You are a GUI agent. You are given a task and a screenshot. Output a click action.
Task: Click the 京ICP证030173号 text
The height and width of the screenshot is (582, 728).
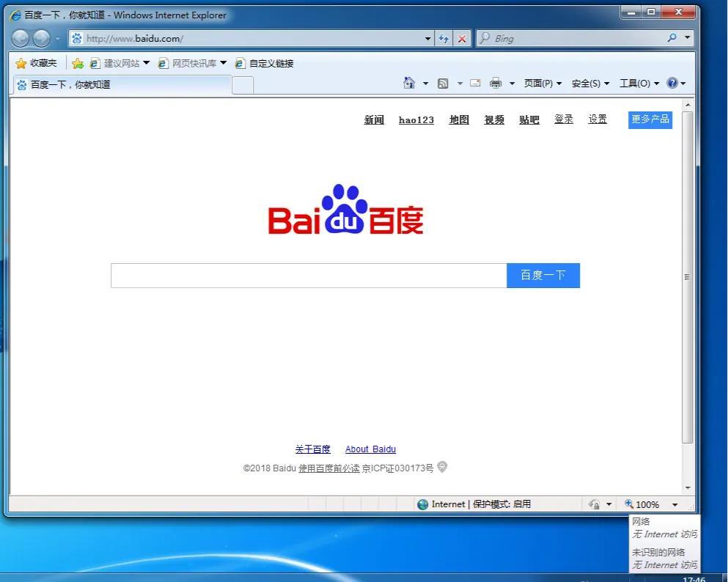pyautogui.click(x=397, y=468)
